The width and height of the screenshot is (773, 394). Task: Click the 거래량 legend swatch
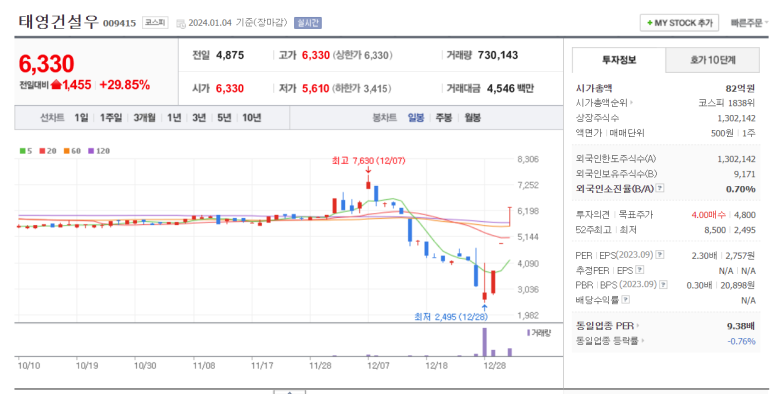[528, 333]
